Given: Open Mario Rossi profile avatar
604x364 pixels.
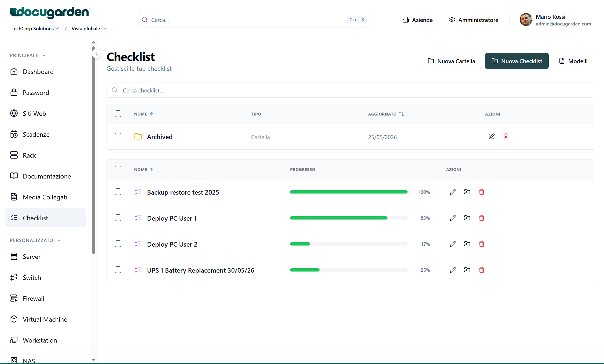Looking at the screenshot, I should [526, 20].
